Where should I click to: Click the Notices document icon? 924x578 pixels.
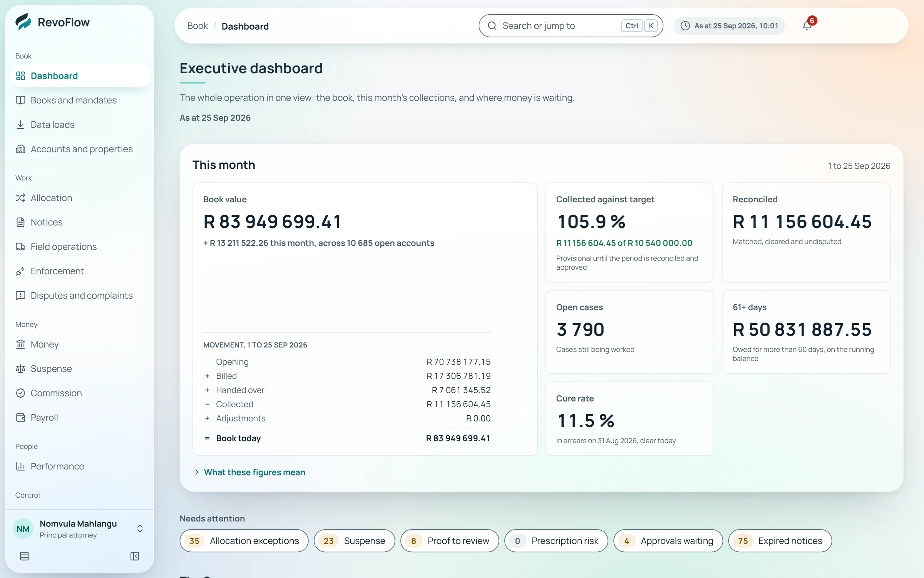pyautogui.click(x=20, y=222)
